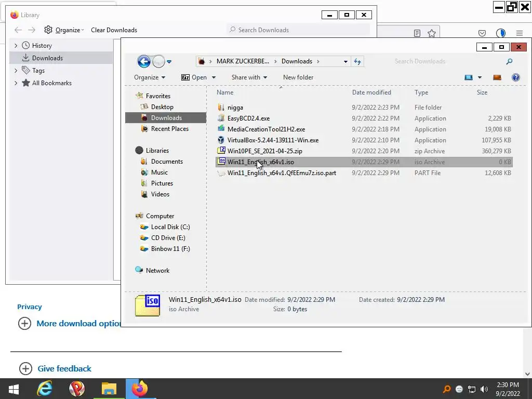Viewport: 532px width, 399px height.
Task: Click Clear Downloads in Library
Action: [x=114, y=30]
